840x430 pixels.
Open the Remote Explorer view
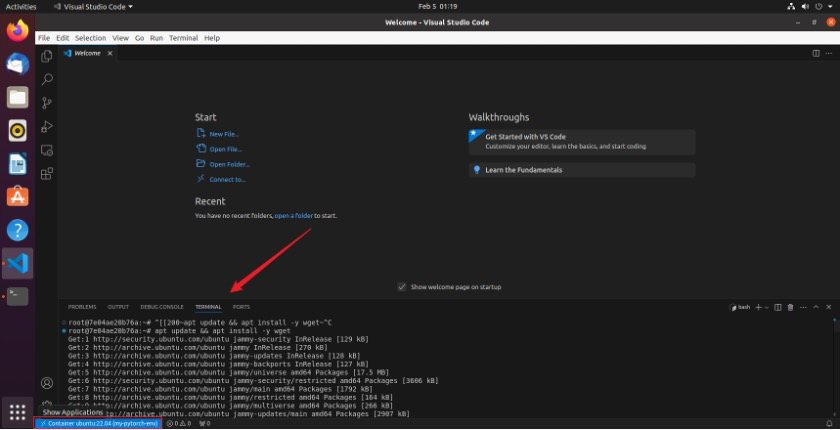47,150
